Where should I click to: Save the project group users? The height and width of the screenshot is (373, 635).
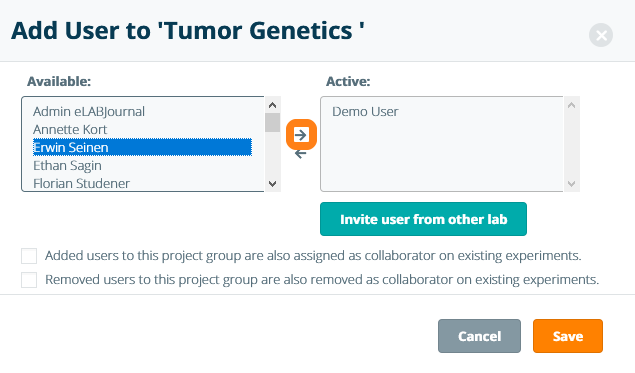click(568, 336)
